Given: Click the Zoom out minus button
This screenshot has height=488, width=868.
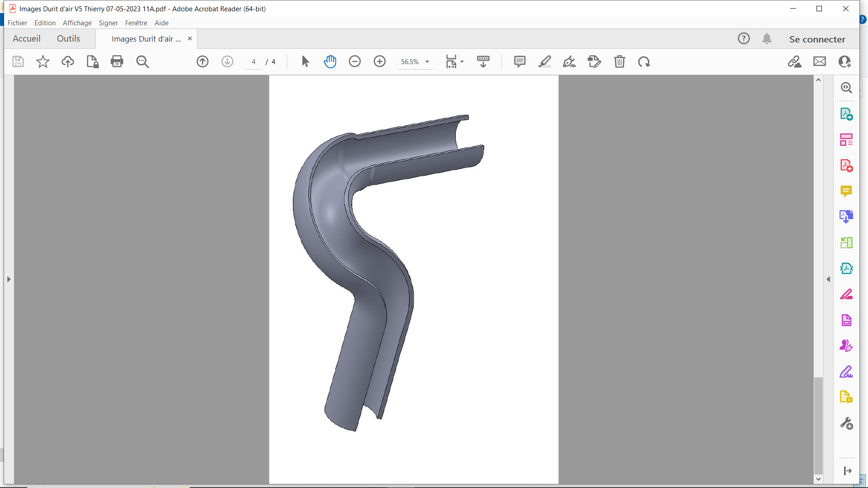Looking at the screenshot, I should point(355,61).
